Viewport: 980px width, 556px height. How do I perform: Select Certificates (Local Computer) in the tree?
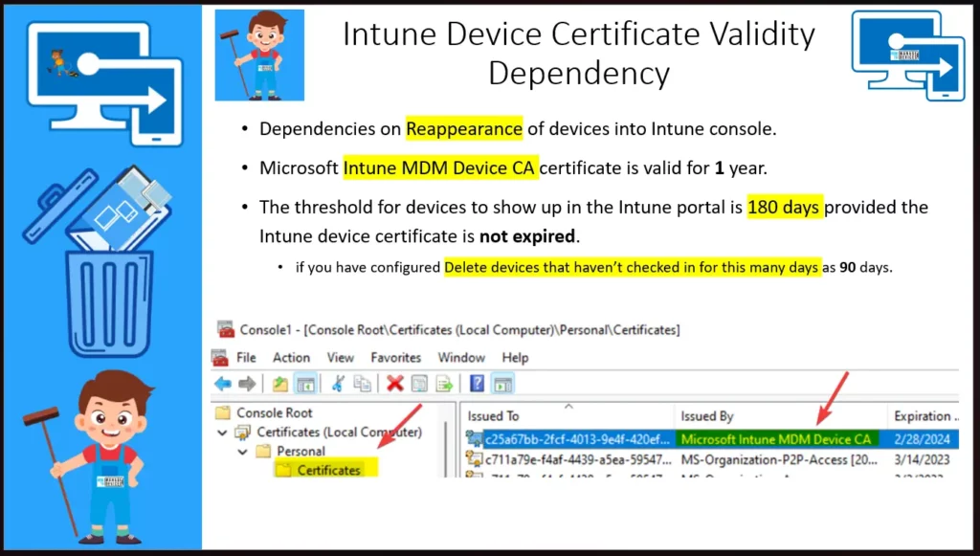point(340,432)
